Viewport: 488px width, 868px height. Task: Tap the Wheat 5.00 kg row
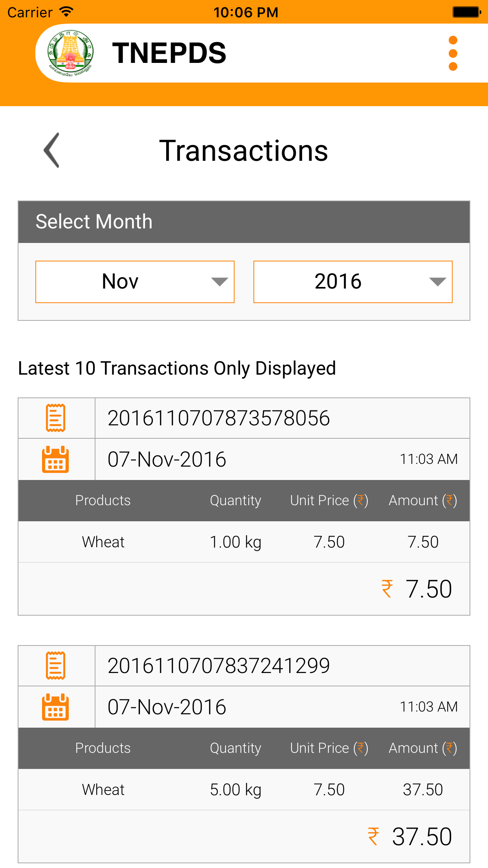[x=244, y=789]
